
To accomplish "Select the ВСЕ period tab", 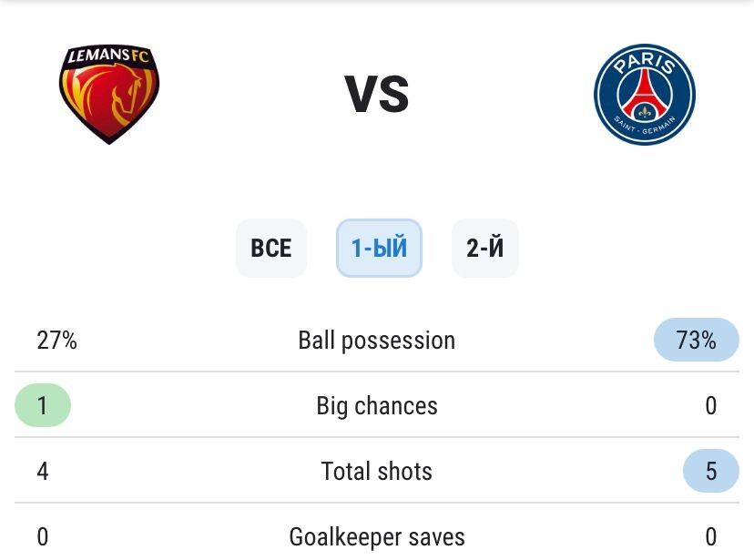I will click(x=271, y=248).
